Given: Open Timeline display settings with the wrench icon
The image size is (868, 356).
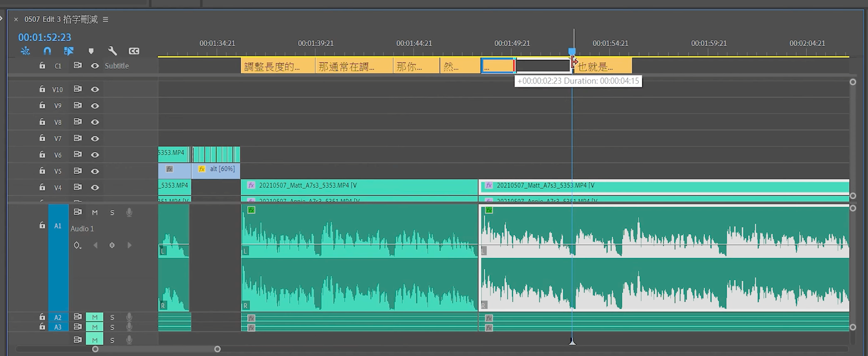Looking at the screenshot, I should (112, 51).
